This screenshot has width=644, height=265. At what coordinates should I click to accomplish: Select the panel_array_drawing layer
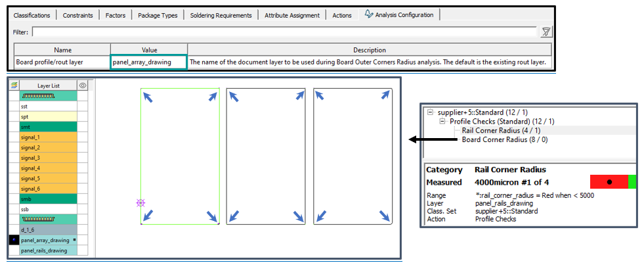[48, 240]
